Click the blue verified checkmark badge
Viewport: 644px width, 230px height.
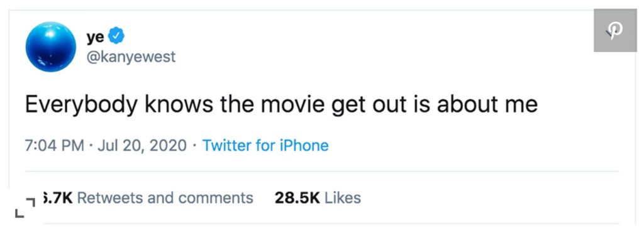pyautogui.click(x=116, y=36)
